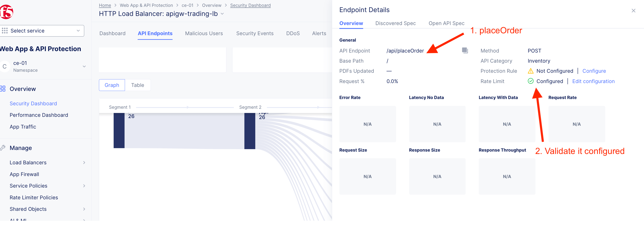Click the Rate Limit green checkmark icon
The image size is (644, 226).
coord(530,81)
